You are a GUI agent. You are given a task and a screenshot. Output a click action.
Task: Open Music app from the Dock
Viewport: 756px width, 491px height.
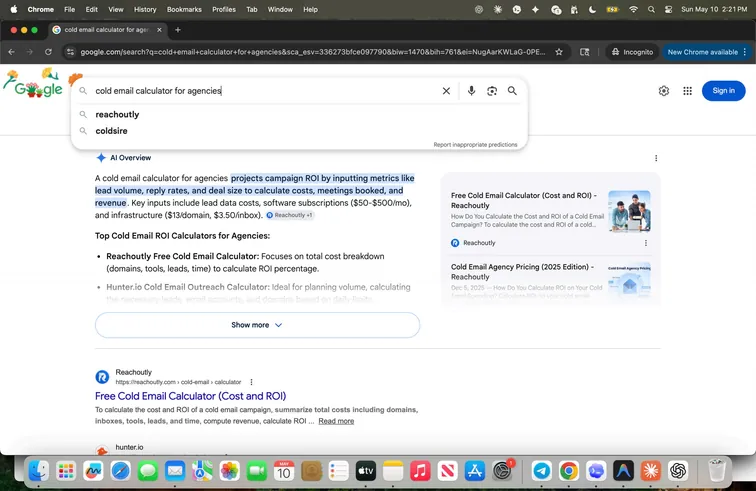(x=420, y=471)
